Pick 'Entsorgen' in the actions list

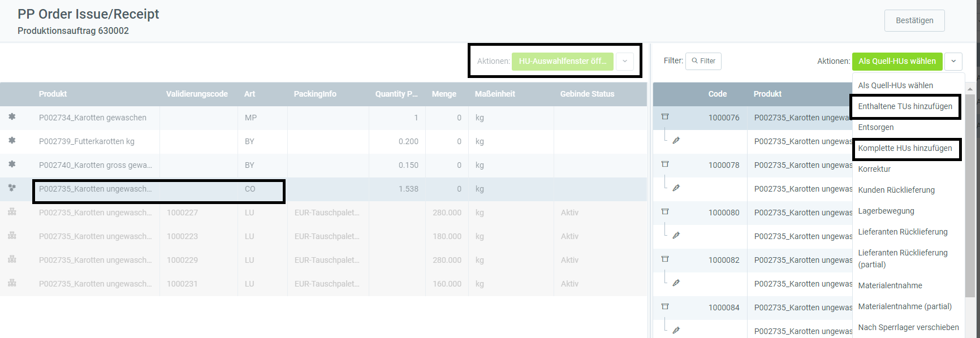click(x=876, y=127)
